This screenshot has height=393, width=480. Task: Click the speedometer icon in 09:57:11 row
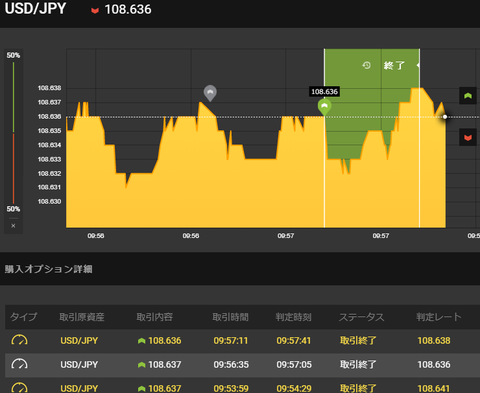20,340
